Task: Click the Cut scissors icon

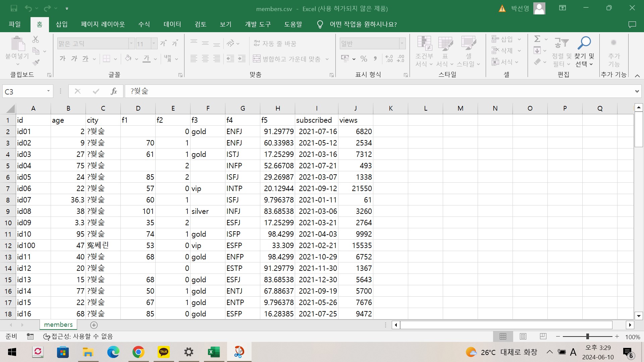Action: 36,40
